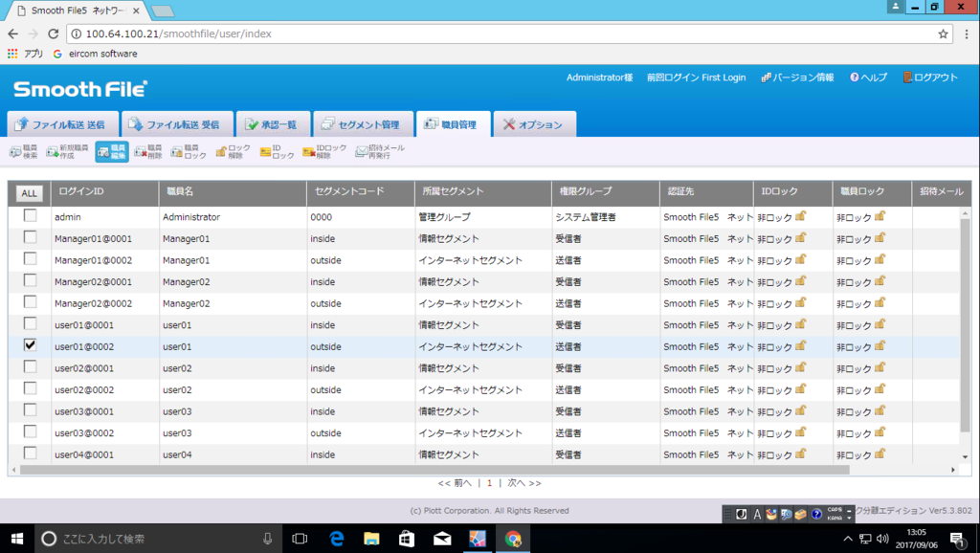This screenshot has height=553, width=980.
Task: Switch to the ファイル転送 受信 tab
Action: coord(177,124)
